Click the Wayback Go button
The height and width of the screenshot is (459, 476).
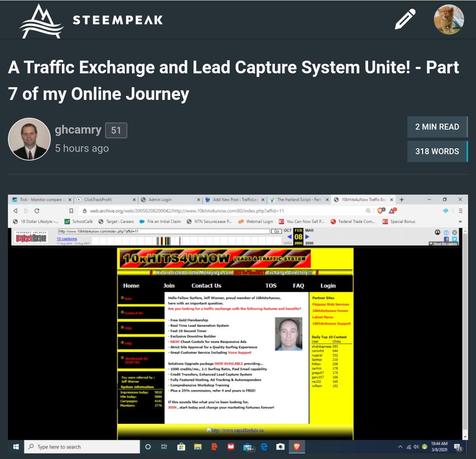point(276,231)
